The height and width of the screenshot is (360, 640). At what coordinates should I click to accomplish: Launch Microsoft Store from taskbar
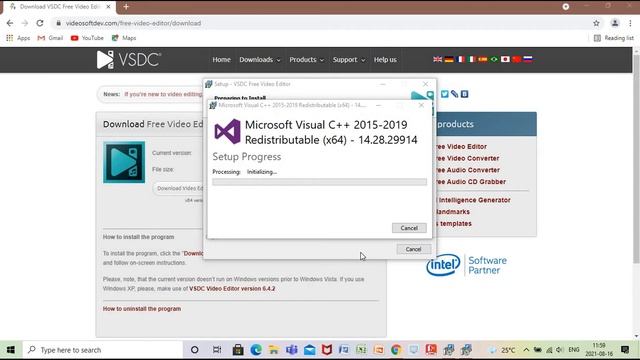[x=238, y=350]
